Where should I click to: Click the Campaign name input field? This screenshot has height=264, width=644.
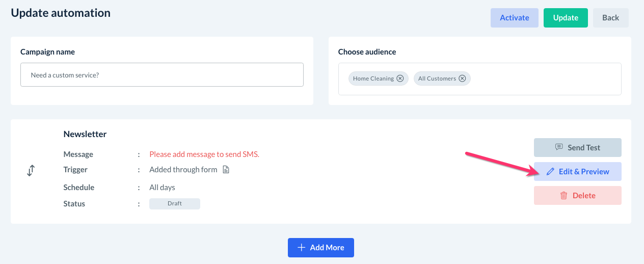point(162,75)
